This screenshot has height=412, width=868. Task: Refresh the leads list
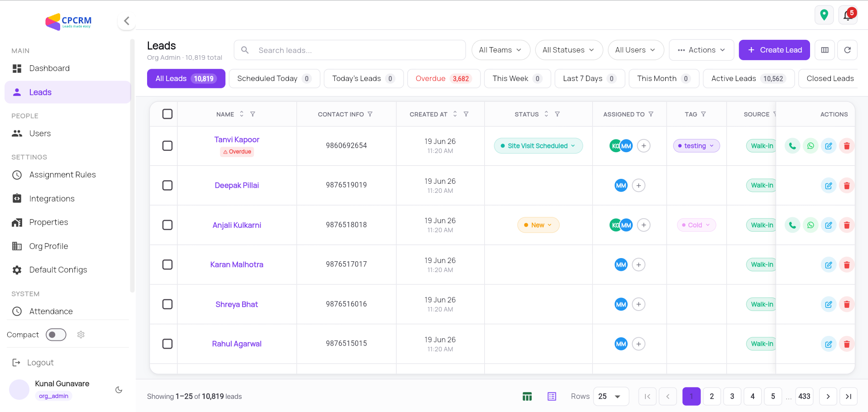[848, 50]
